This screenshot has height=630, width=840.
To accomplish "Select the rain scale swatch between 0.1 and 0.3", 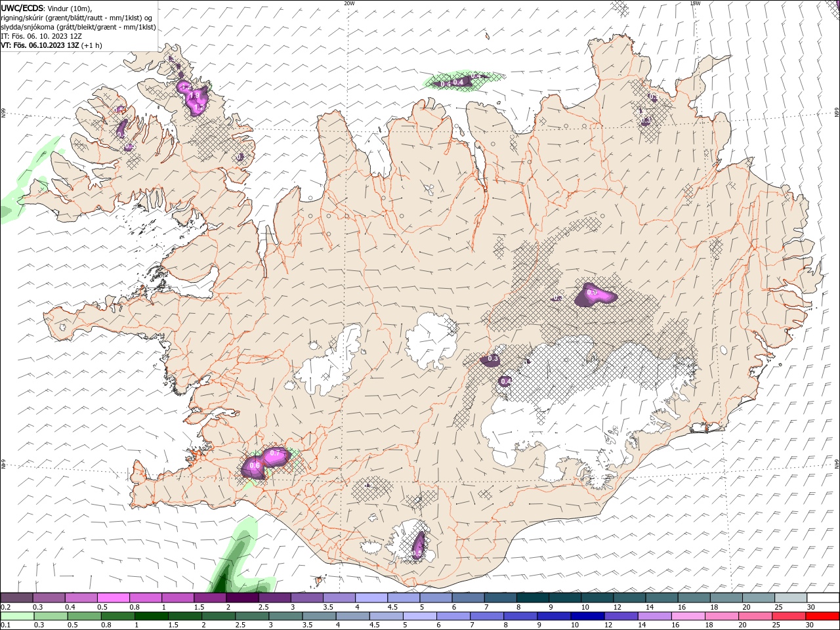I will (x=17, y=616).
